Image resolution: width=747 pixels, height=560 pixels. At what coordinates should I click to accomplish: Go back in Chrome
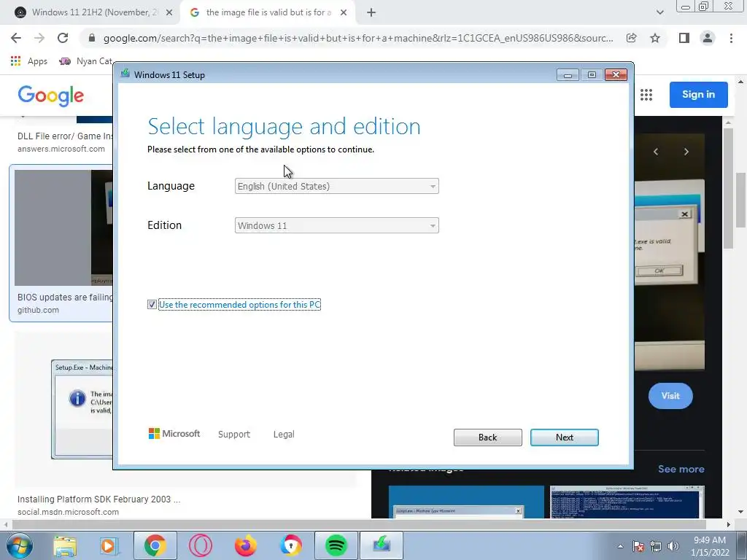pyautogui.click(x=16, y=38)
